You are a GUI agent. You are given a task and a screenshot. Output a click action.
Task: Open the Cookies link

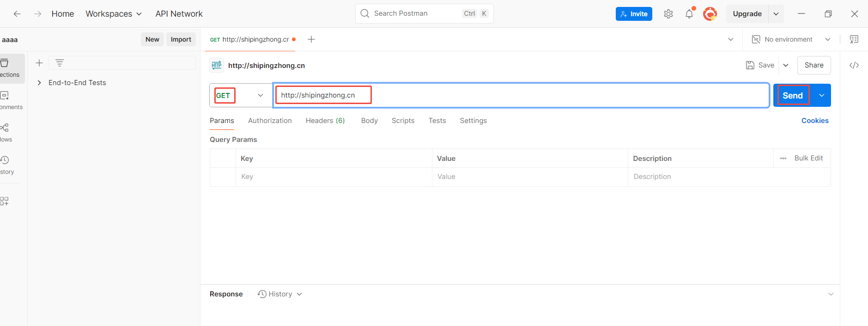click(814, 121)
